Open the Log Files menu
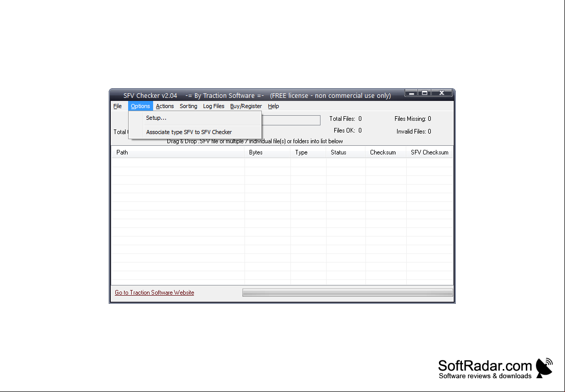Image resolution: width=565 pixels, height=392 pixels. pos(214,106)
